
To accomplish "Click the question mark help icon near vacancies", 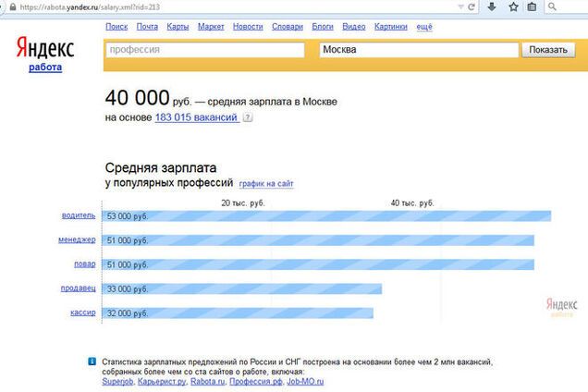I will click(x=248, y=117).
